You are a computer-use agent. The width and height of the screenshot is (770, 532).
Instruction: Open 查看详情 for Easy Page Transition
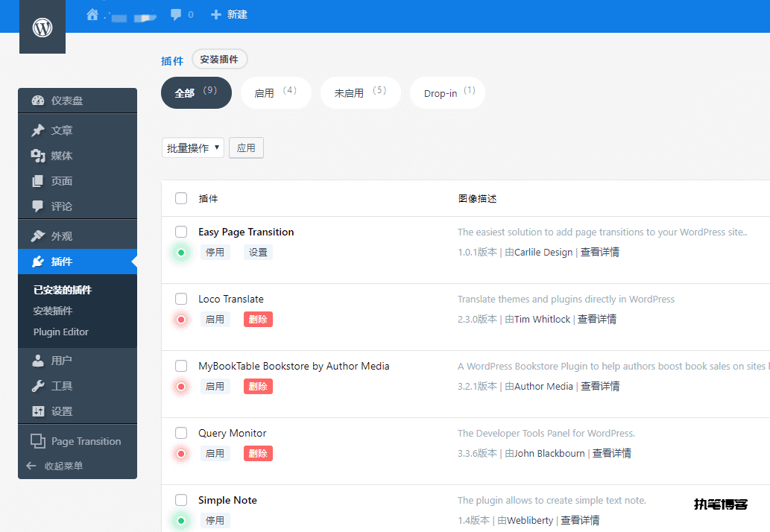(x=599, y=253)
